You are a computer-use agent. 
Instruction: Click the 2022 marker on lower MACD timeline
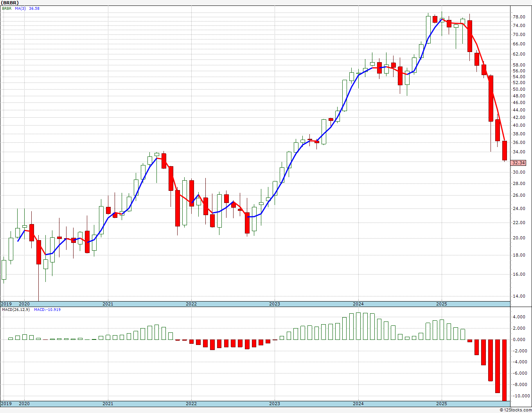pos(191,404)
